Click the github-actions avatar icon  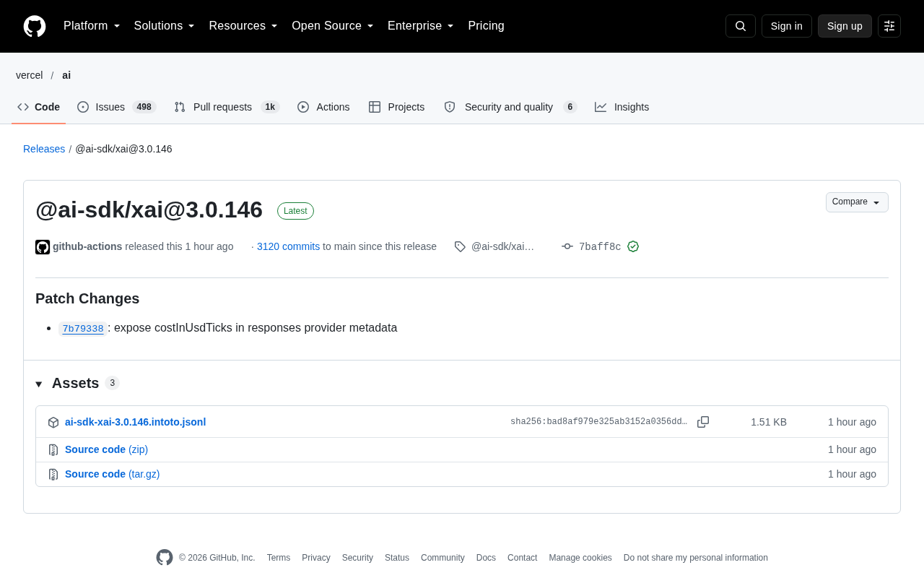tap(43, 247)
